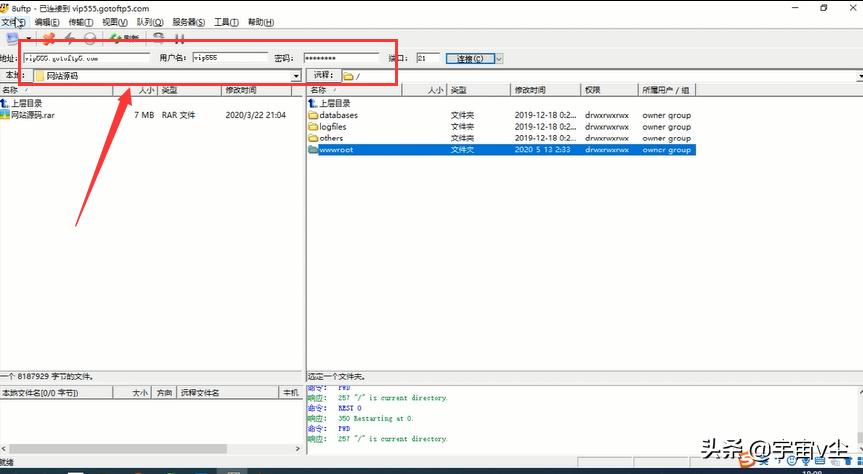Select the databases folder icon
The width and height of the screenshot is (863, 474).
coord(313,115)
